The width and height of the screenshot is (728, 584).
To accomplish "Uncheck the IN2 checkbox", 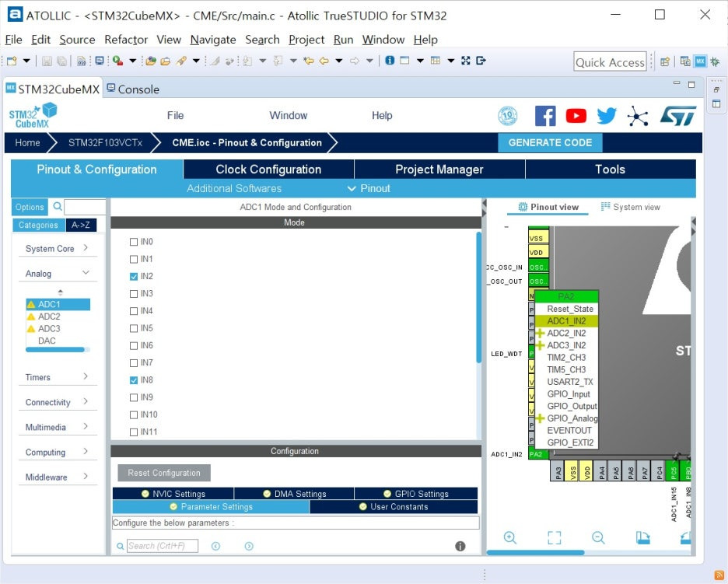I will [134, 276].
